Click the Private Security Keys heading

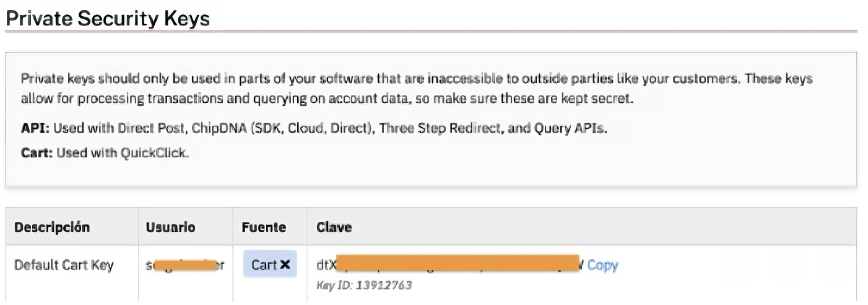107,19
